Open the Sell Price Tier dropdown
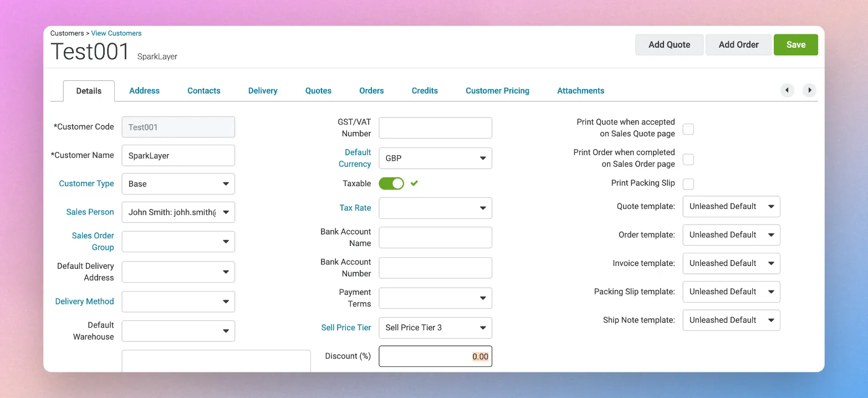The width and height of the screenshot is (868, 398). click(436, 328)
